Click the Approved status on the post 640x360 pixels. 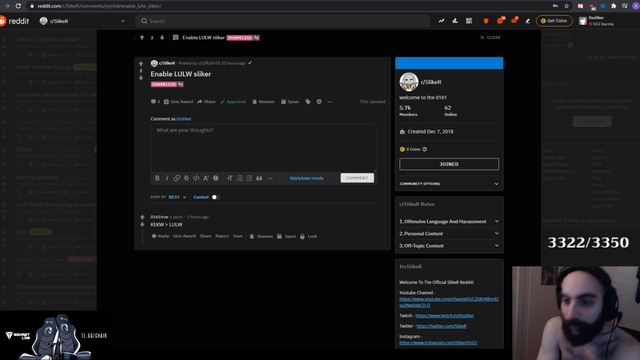click(x=233, y=102)
